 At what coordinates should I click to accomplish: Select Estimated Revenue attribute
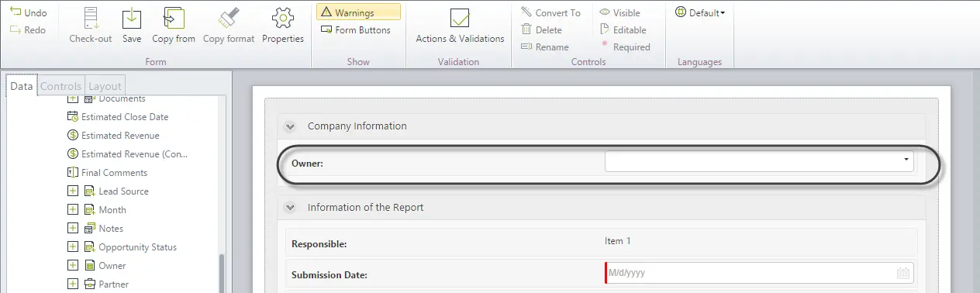113,136
